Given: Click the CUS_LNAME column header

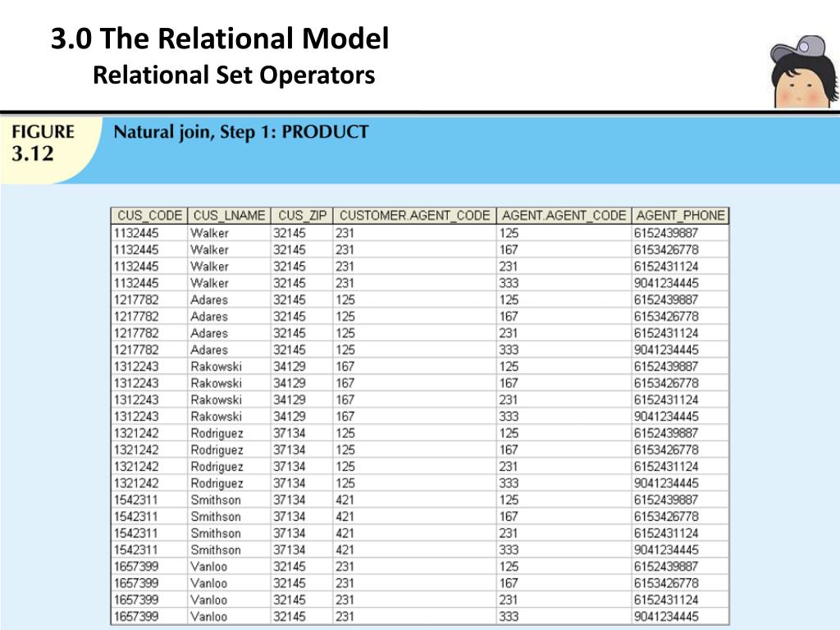Looking at the screenshot, I should pyautogui.click(x=229, y=216).
